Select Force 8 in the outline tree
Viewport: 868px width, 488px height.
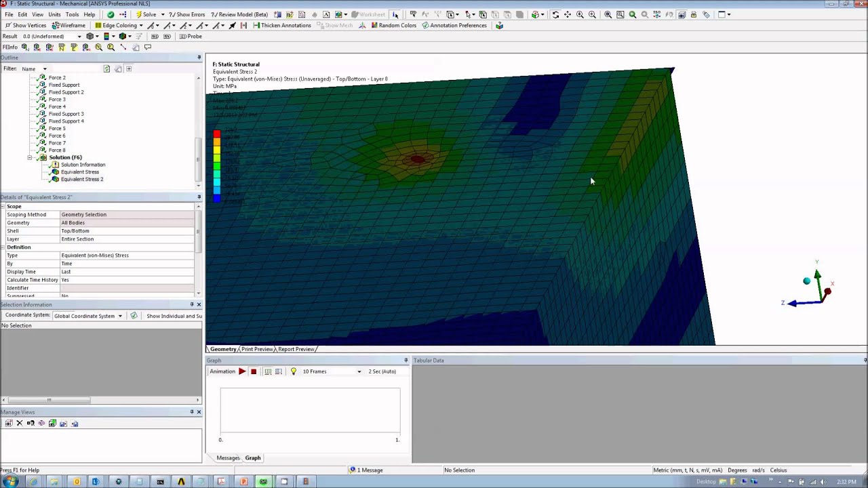click(57, 150)
